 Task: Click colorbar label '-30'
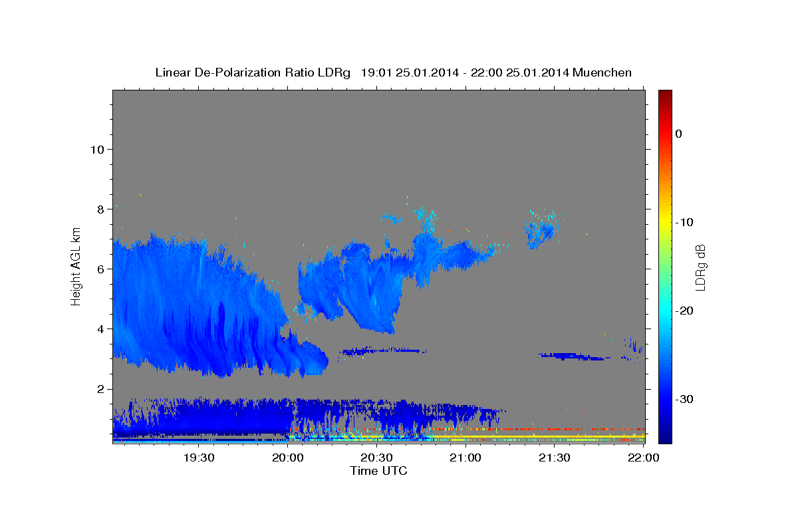pyautogui.click(x=686, y=399)
